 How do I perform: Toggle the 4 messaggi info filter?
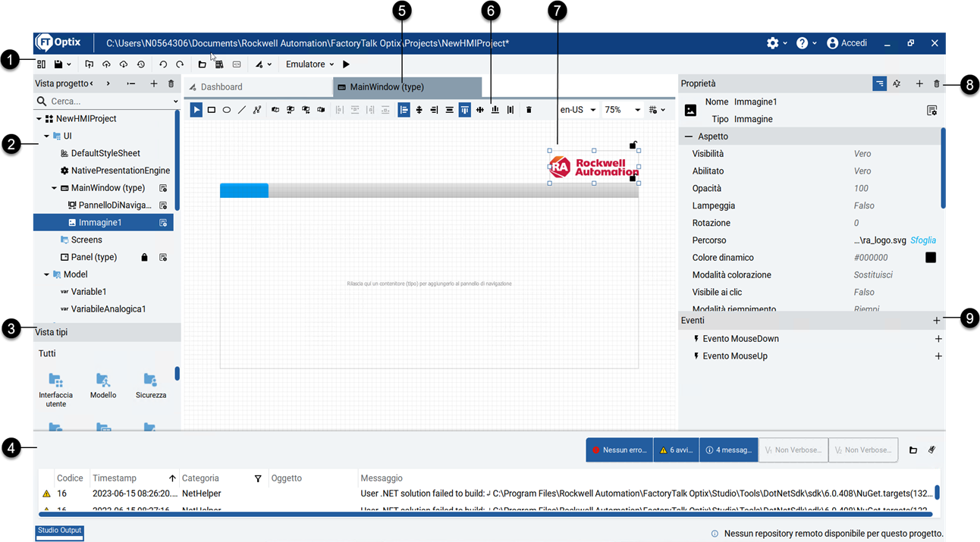728,450
